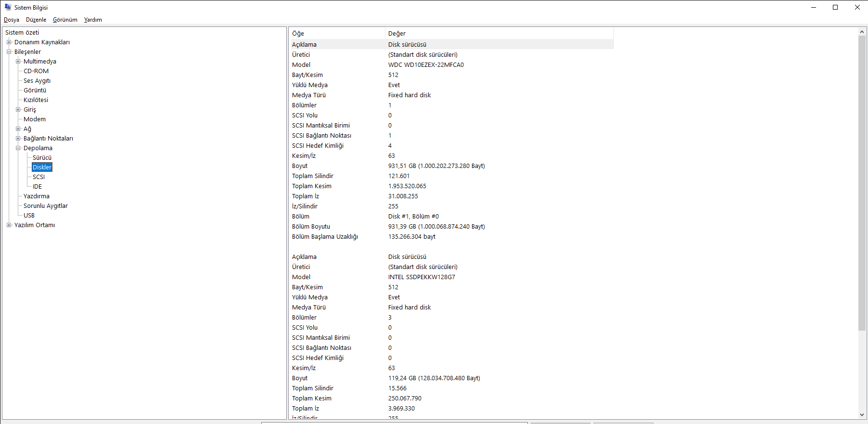Select Sistem özeti in the tree
Viewport: 868px width, 424px height.
pos(22,33)
